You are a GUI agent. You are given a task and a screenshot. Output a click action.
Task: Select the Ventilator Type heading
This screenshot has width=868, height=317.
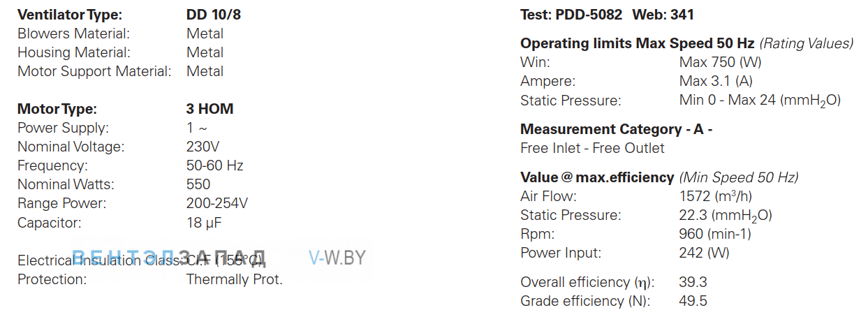click(69, 15)
